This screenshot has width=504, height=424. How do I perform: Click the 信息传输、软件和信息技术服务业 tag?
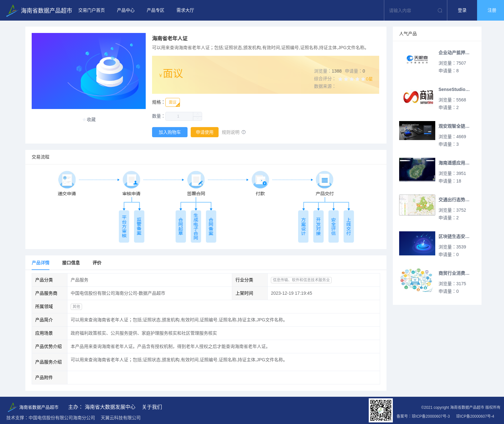tap(301, 280)
